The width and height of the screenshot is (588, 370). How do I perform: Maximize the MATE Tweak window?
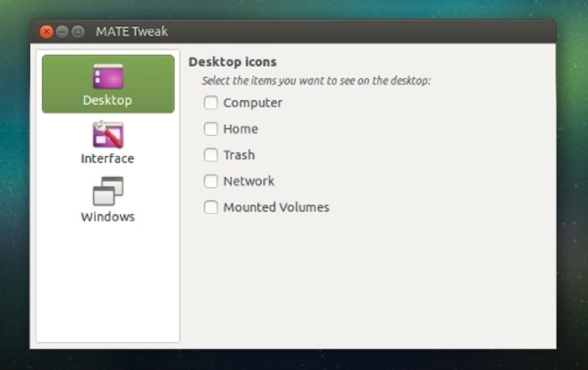(x=78, y=32)
